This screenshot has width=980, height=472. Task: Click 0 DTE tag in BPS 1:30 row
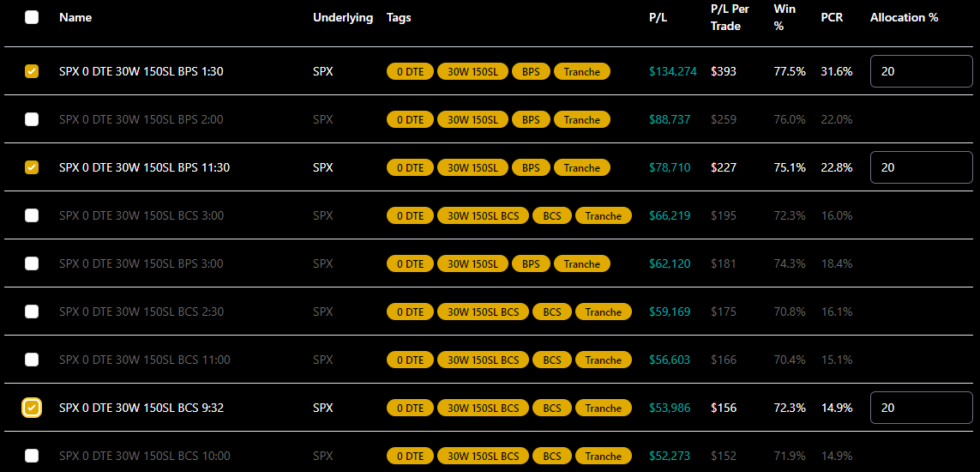pos(410,72)
